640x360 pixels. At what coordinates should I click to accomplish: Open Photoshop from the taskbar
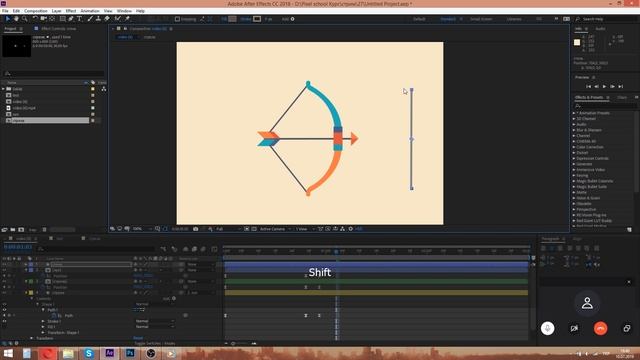pyautogui.click(x=130, y=353)
